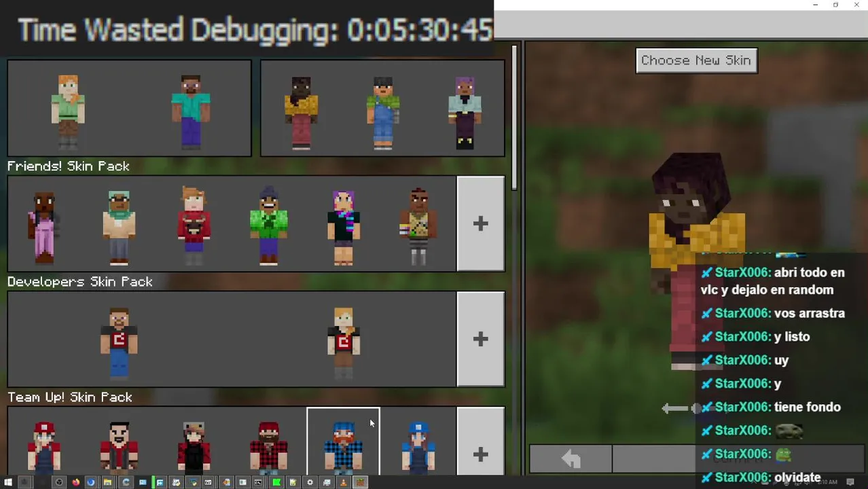Choose the Friends pack green creeper hoodie skin
868x489 pixels.
[268, 226]
